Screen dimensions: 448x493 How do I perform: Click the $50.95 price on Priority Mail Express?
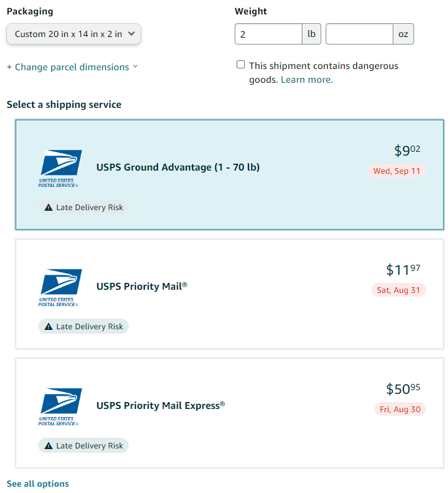403,389
